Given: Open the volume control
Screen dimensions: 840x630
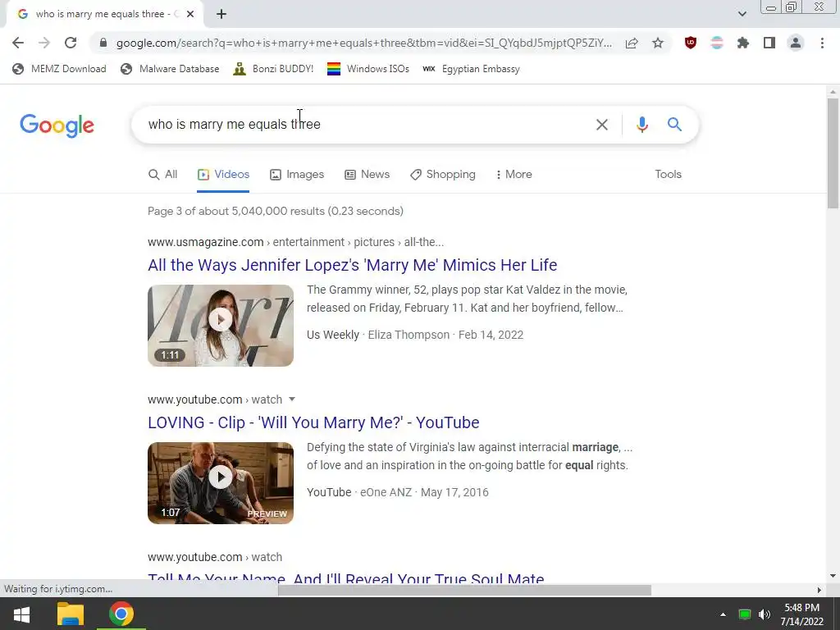Looking at the screenshot, I should coord(765,614).
